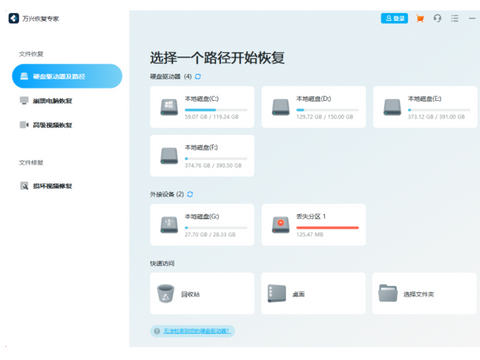Open the headset support icon
This screenshot has width=480, height=360.
(437, 18)
